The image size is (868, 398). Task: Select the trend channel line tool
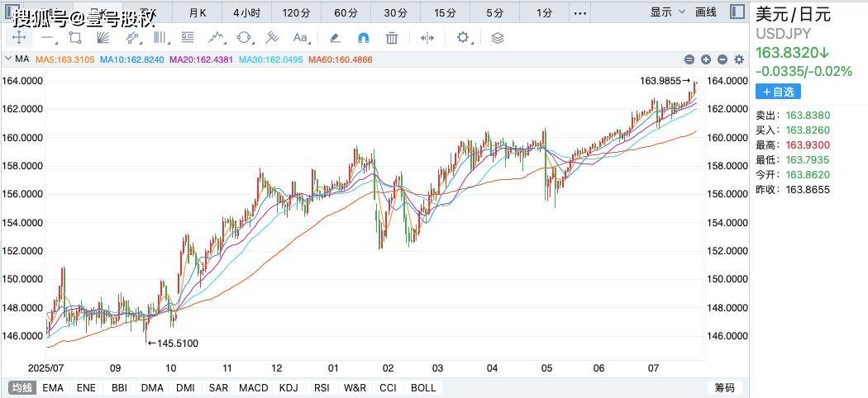[x=131, y=38]
